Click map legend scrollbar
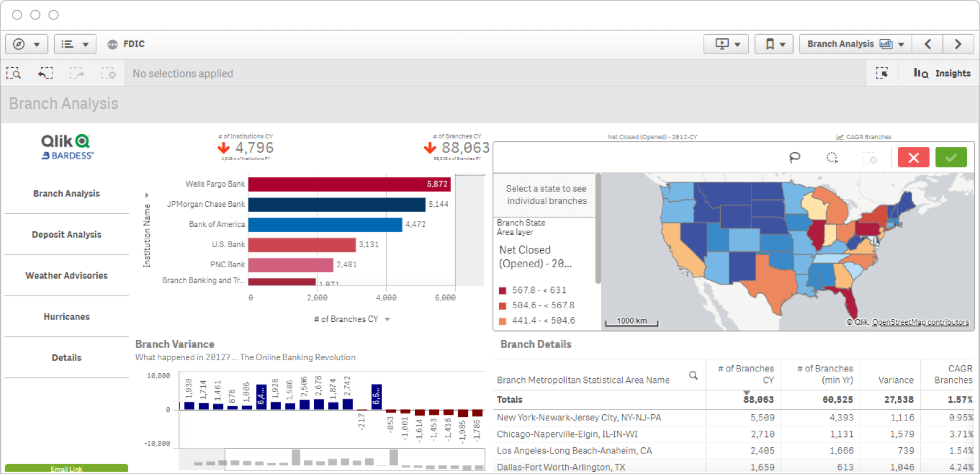Image resolution: width=980 pixels, height=474 pixels. pos(598,228)
